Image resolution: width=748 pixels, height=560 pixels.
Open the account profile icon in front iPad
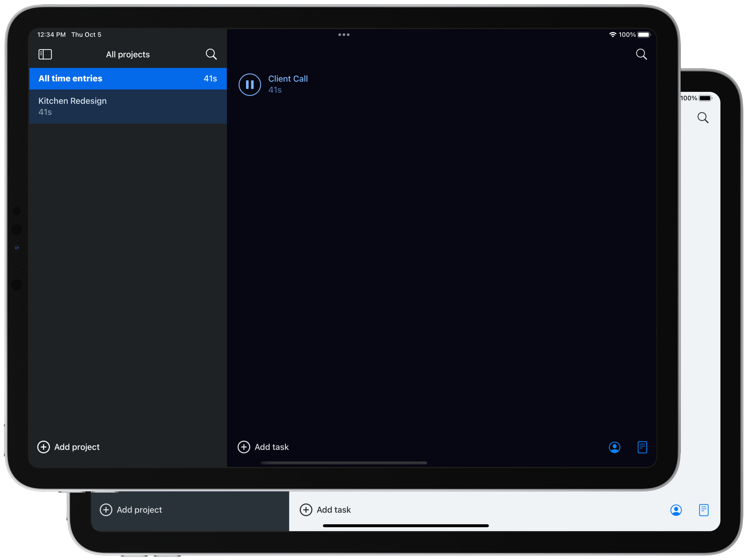click(614, 447)
